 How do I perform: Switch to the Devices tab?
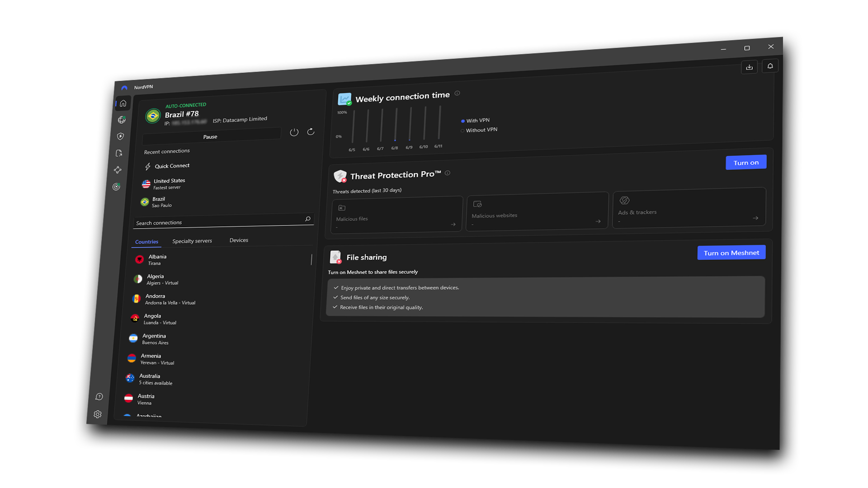click(238, 240)
